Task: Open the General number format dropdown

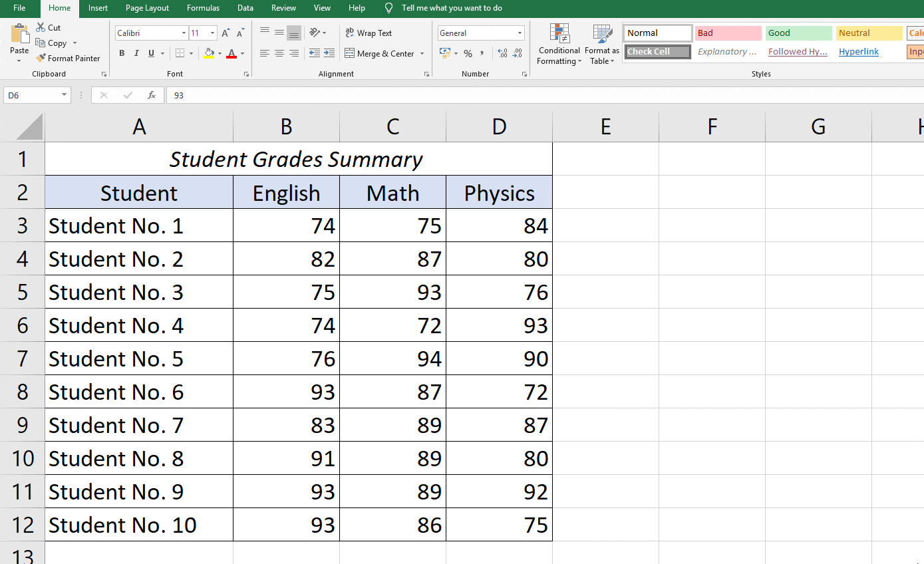Action: tap(520, 33)
